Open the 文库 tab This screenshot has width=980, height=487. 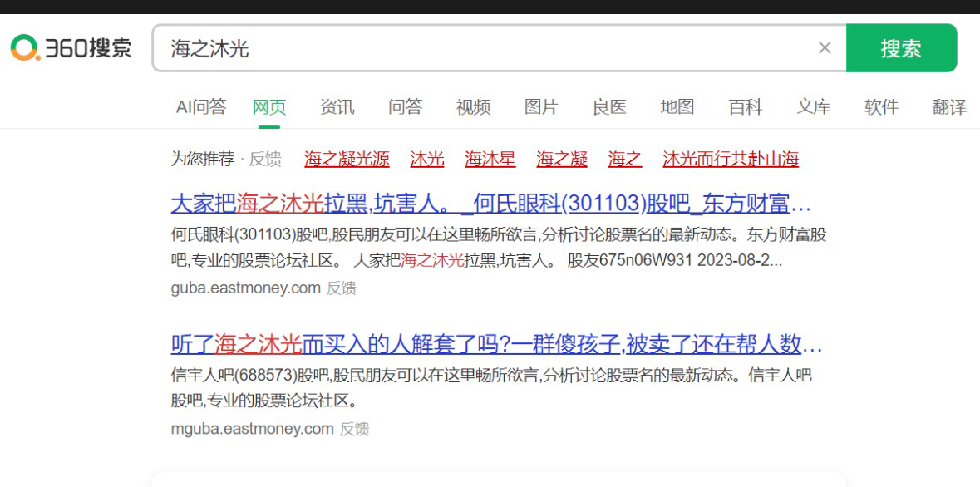(x=814, y=107)
